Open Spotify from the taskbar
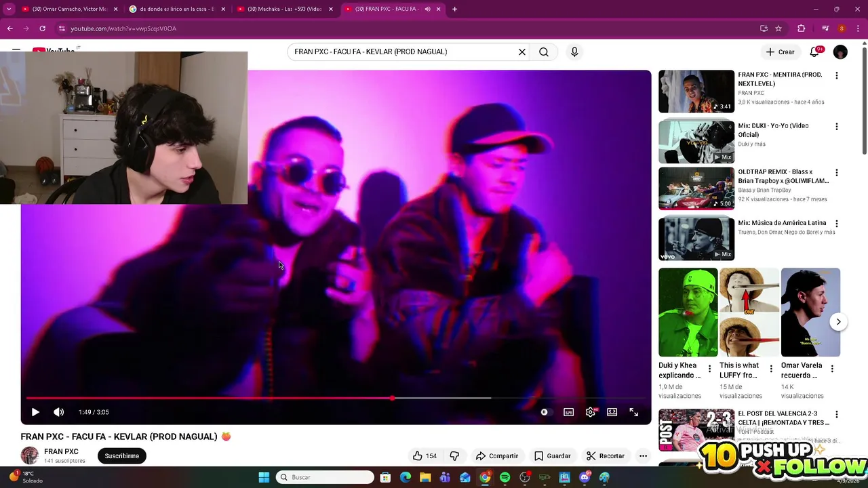Viewport: 868px width, 488px height. click(x=505, y=477)
